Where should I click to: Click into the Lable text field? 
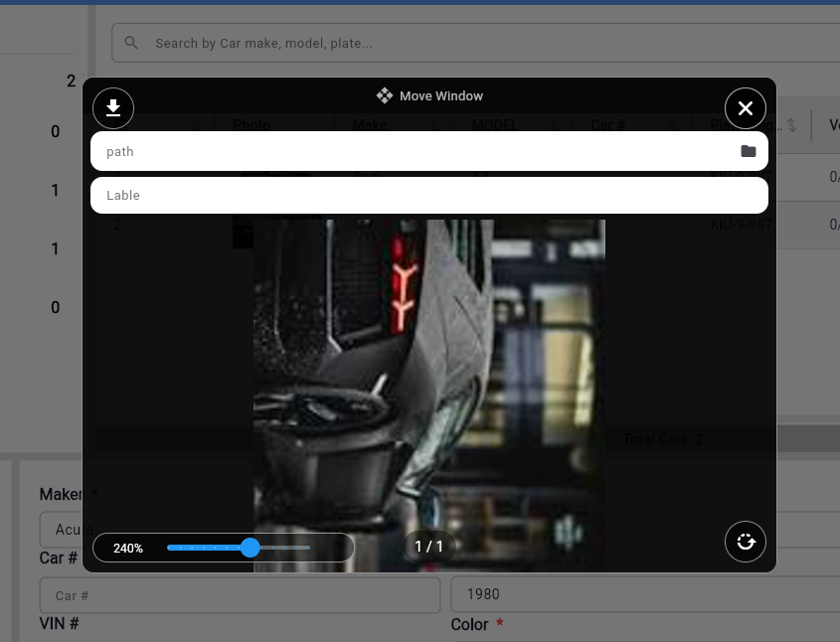pyautogui.click(x=427, y=195)
